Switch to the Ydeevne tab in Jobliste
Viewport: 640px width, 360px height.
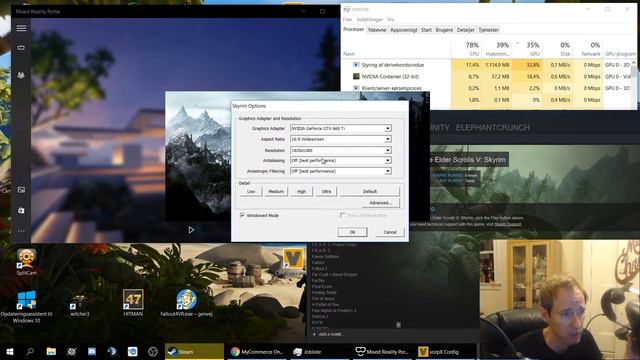point(377,30)
